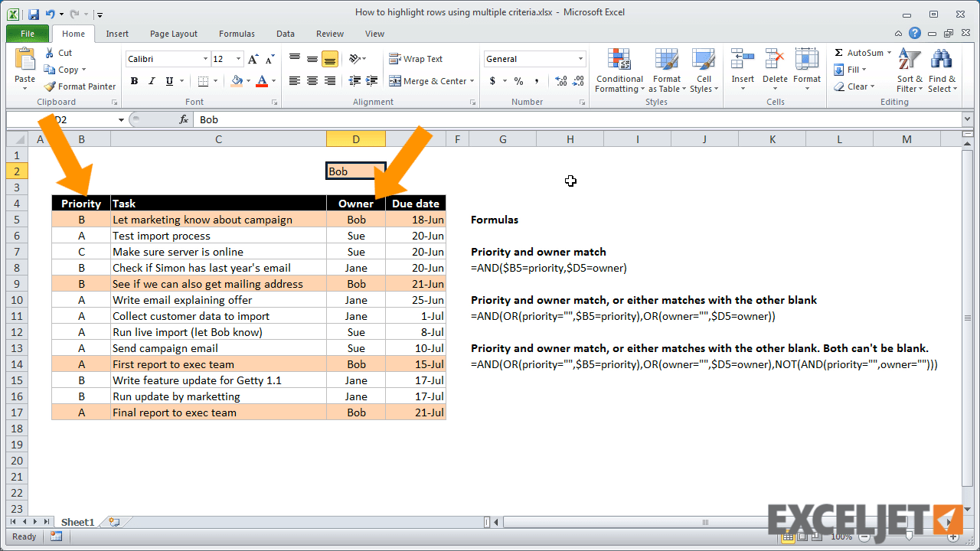Toggle bold formatting
The image size is (980, 551).
[x=134, y=80]
